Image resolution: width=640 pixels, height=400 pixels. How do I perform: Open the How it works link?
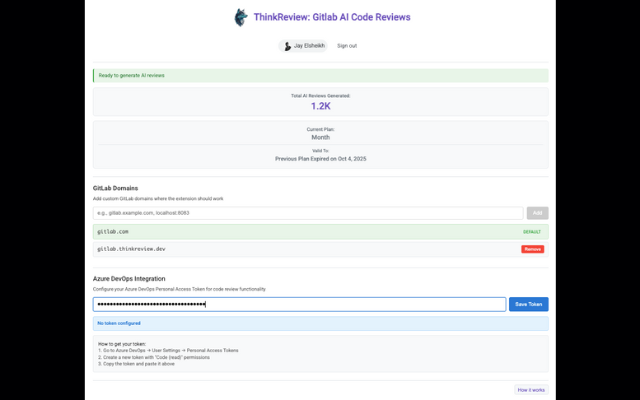[531, 390]
